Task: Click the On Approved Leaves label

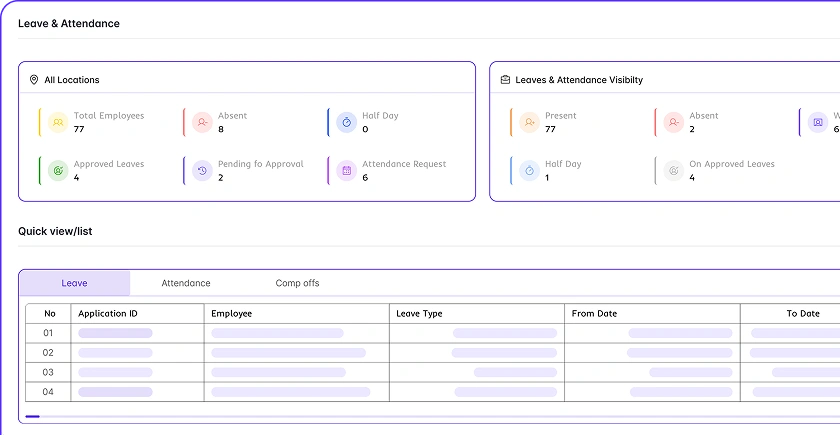Action: pyautogui.click(x=732, y=164)
